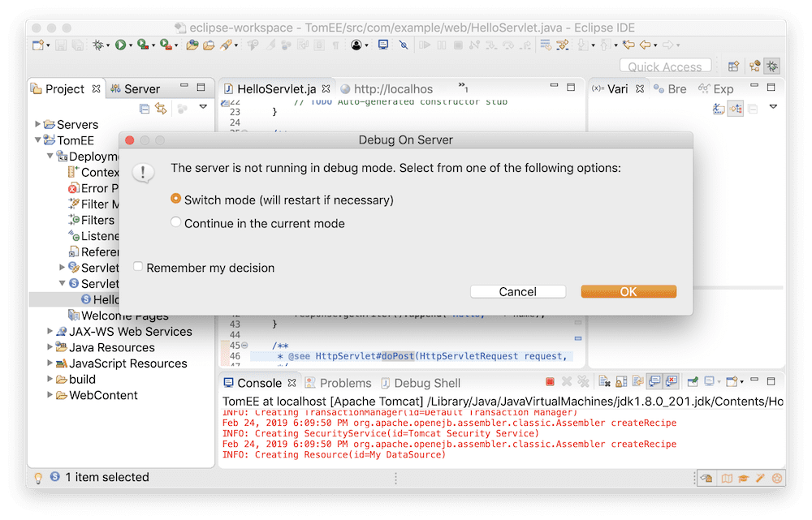Click Collapse All in Project Explorer
This screenshot has height=520, width=812.
click(145, 109)
